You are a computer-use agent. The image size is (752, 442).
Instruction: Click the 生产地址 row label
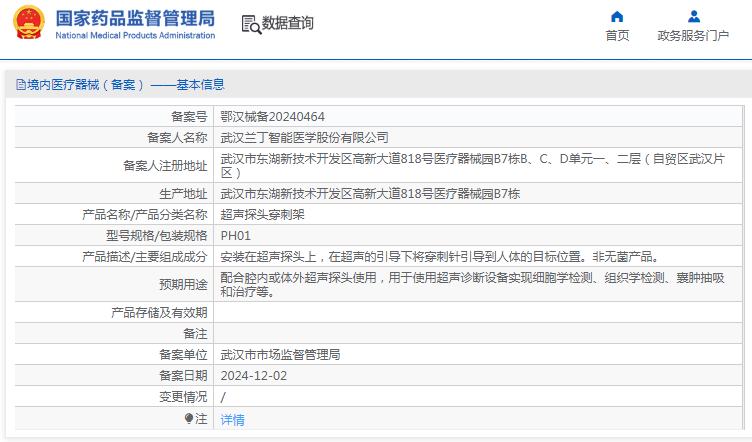coord(183,194)
